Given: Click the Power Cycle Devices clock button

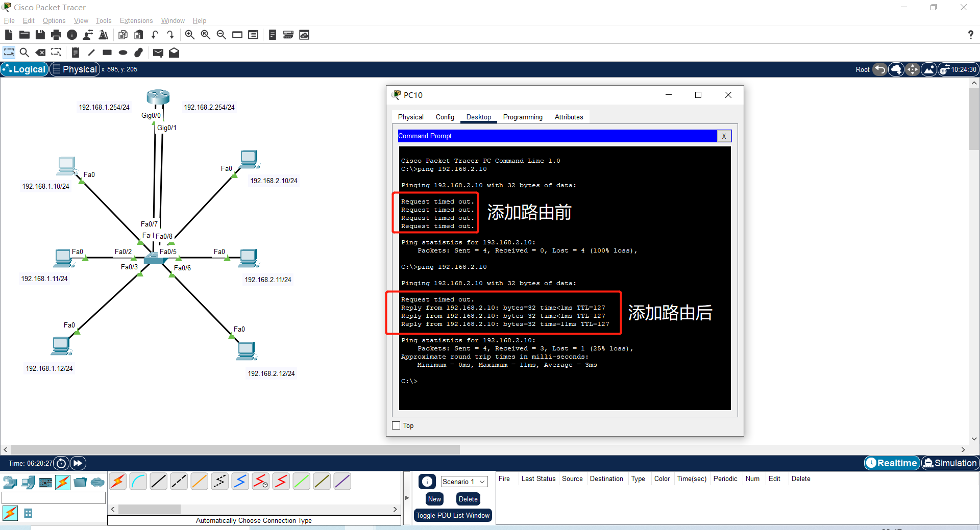Looking at the screenshot, I should click(61, 463).
